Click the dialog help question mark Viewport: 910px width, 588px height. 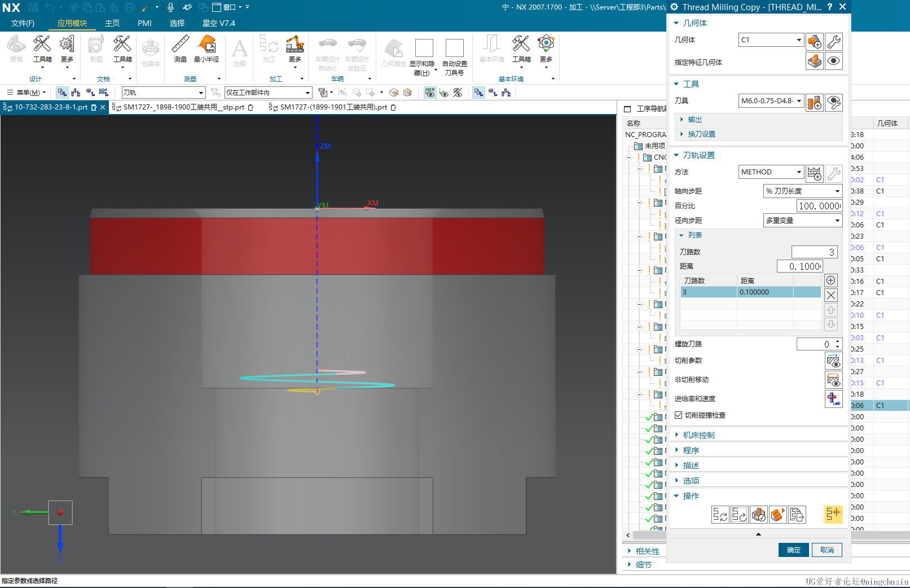tap(830, 7)
